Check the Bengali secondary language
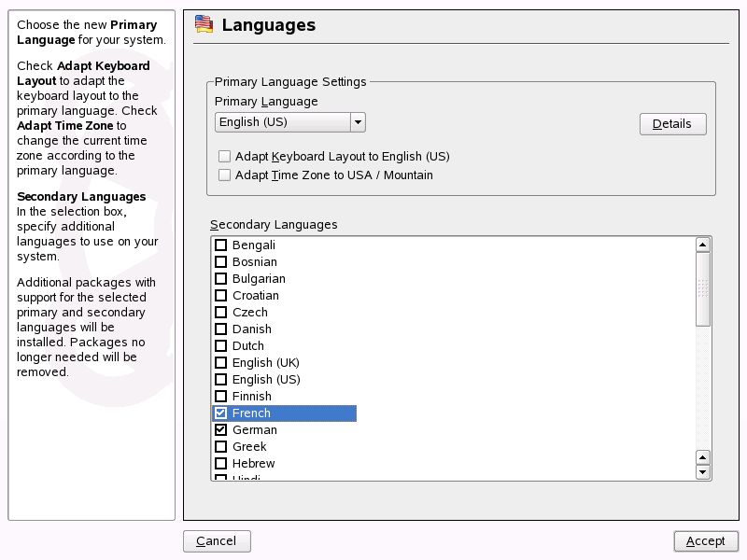 point(221,245)
